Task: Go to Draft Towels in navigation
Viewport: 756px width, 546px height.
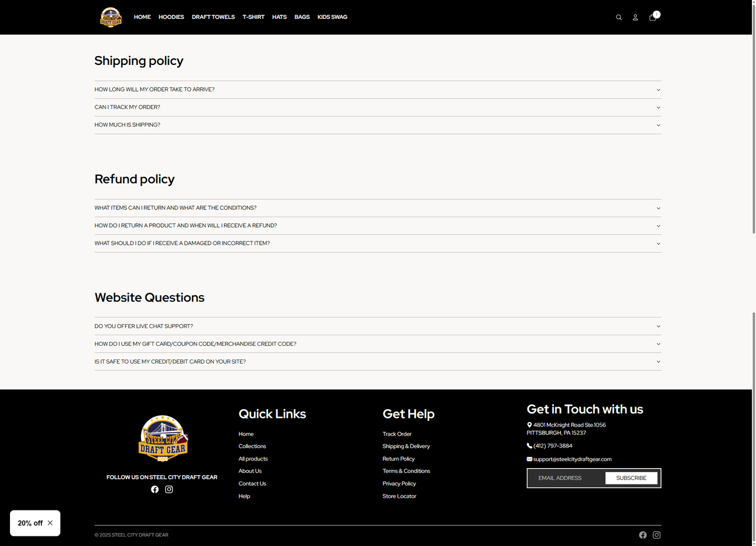Action: (213, 17)
